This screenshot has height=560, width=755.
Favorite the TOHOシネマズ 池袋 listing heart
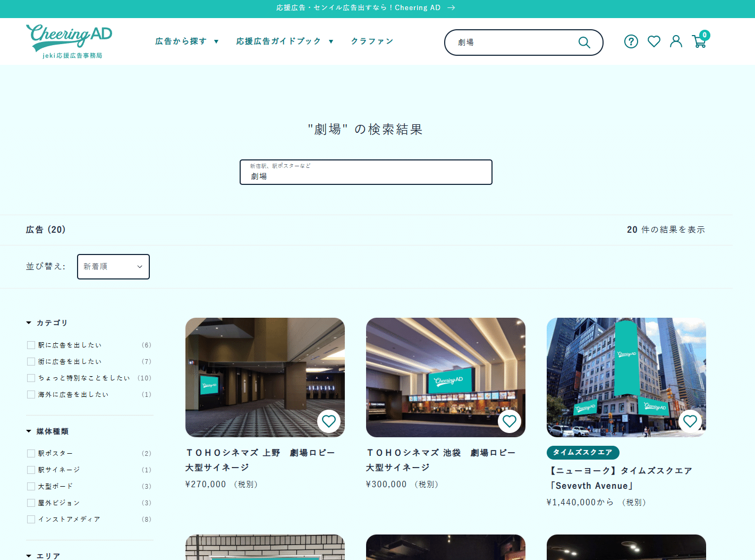tap(510, 421)
